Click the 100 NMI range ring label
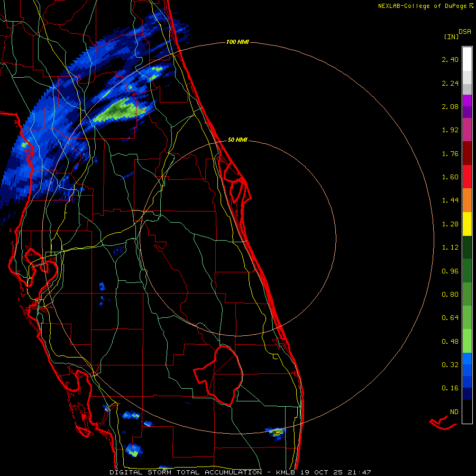Screen dimensions: 476x476 pos(237,42)
